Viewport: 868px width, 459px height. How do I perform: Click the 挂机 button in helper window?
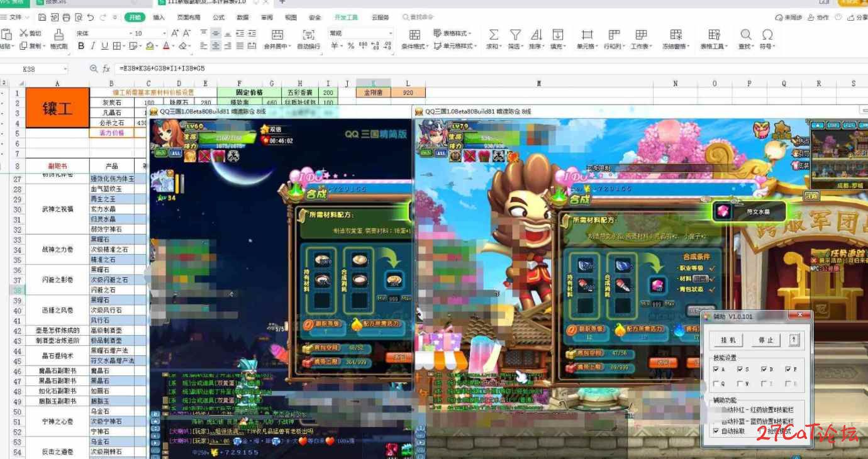tap(728, 340)
